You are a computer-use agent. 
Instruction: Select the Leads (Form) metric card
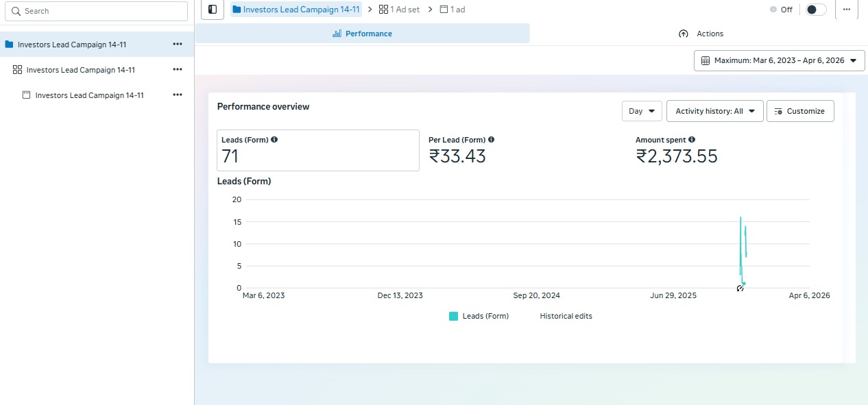coord(318,150)
